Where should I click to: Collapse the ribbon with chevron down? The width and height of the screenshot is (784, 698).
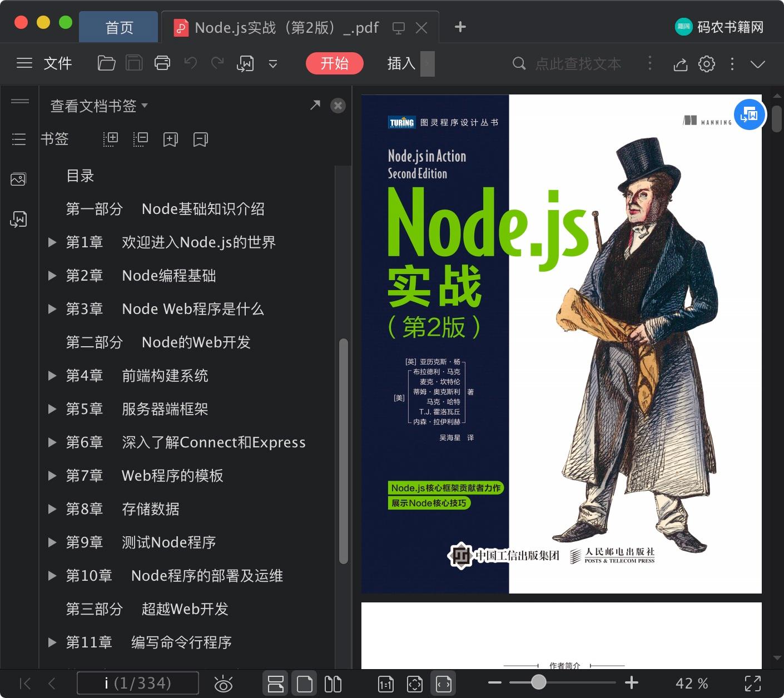pyautogui.click(x=758, y=64)
